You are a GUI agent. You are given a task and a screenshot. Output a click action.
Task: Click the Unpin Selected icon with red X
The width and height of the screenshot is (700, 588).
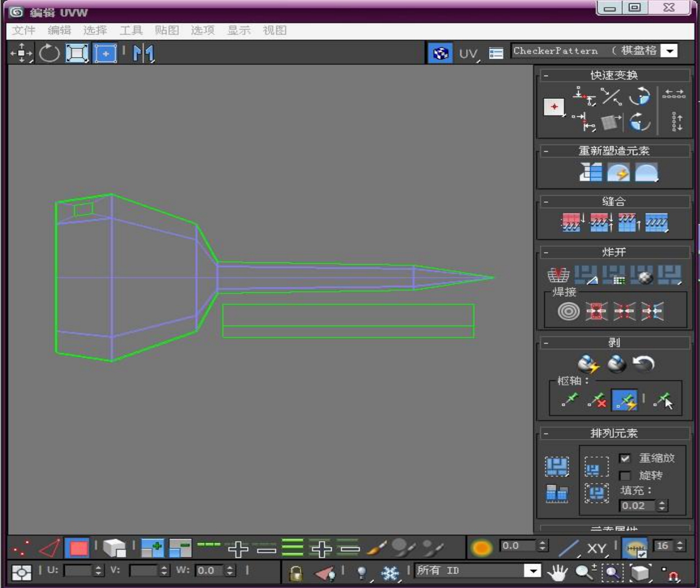pyautogui.click(x=597, y=400)
